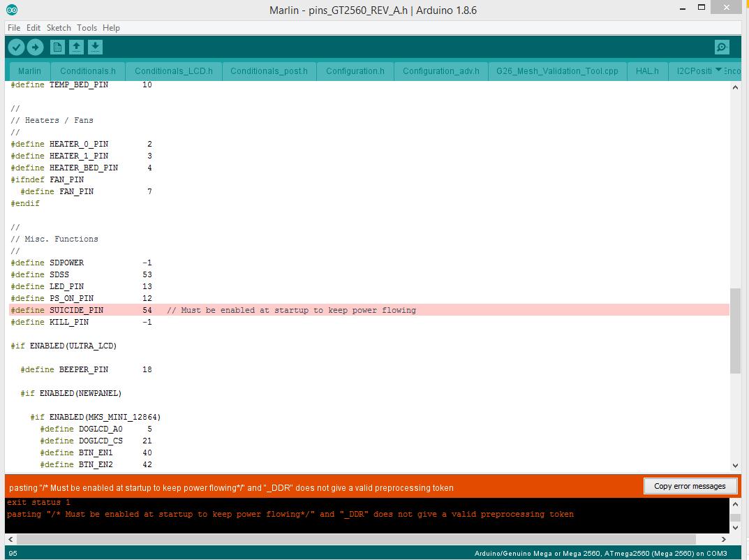
Task: Switch to the HAL.h tab
Action: 647,71
